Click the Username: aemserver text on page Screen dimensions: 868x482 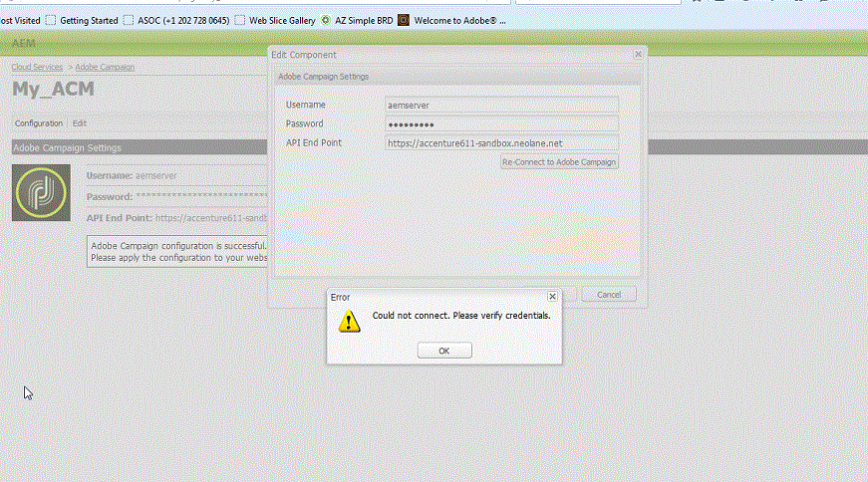[x=132, y=175]
